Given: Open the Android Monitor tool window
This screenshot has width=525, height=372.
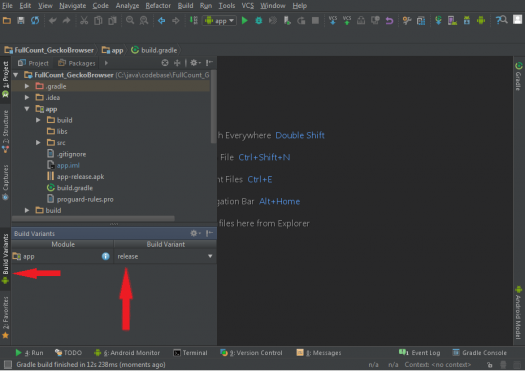Looking at the screenshot, I should point(127,353).
